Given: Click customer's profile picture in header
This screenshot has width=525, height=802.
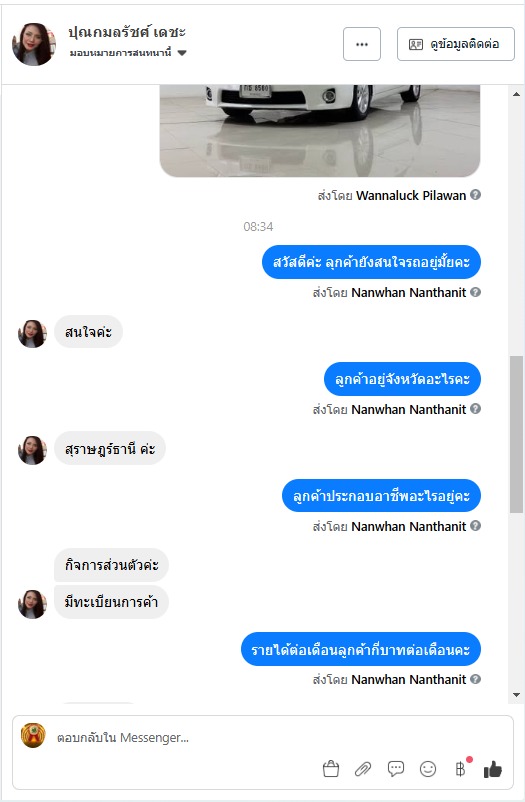Looking at the screenshot, I should click(x=34, y=44).
